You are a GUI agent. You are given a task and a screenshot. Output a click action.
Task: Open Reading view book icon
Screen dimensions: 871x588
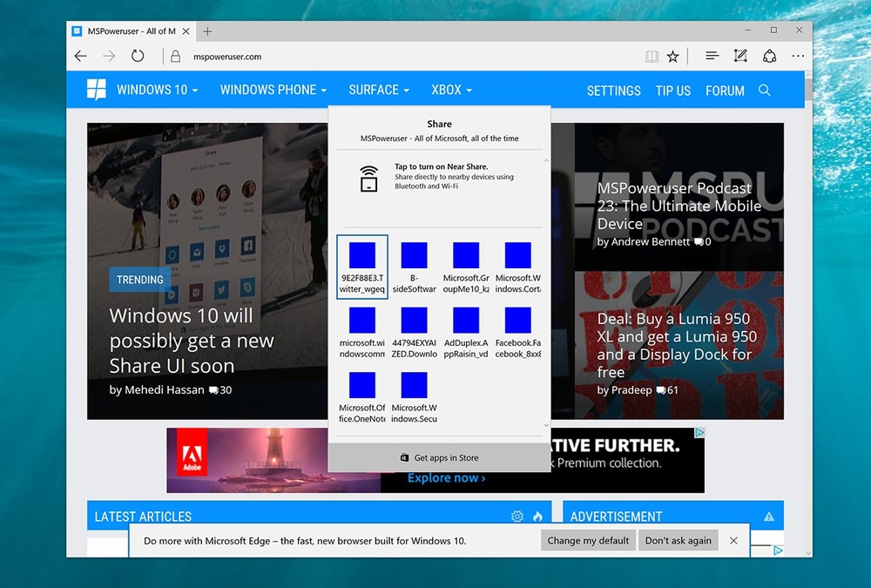point(652,56)
